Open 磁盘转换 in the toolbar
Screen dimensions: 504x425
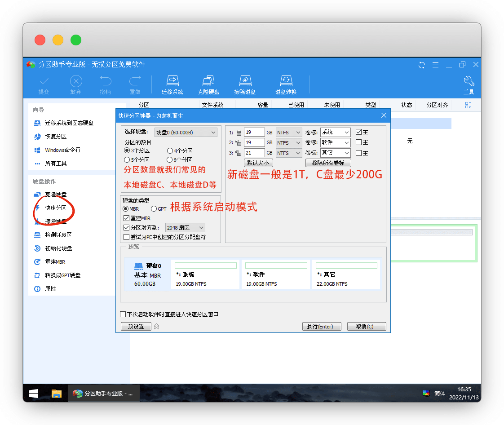286,84
